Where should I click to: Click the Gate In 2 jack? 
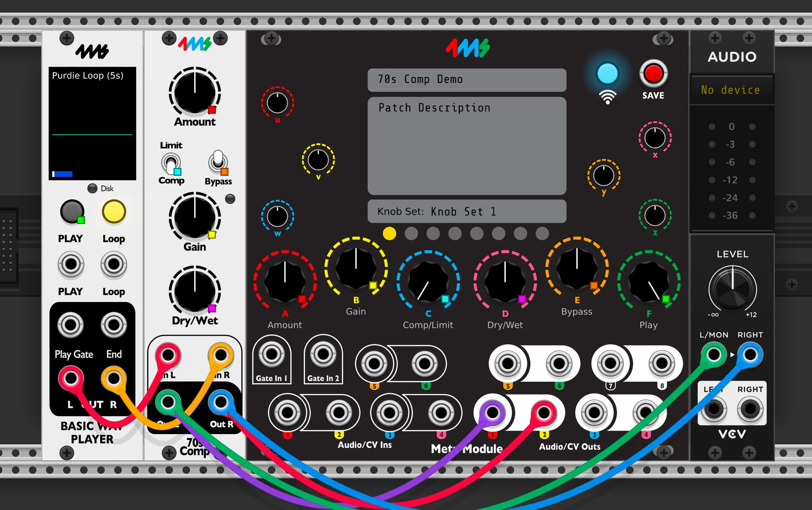tap(323, 355)
